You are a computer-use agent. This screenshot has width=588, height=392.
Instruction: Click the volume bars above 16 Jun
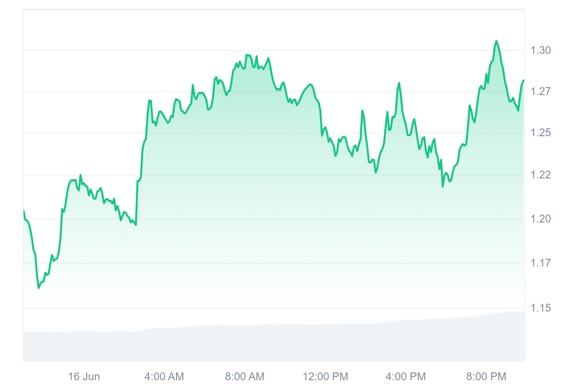coord(84,346)
